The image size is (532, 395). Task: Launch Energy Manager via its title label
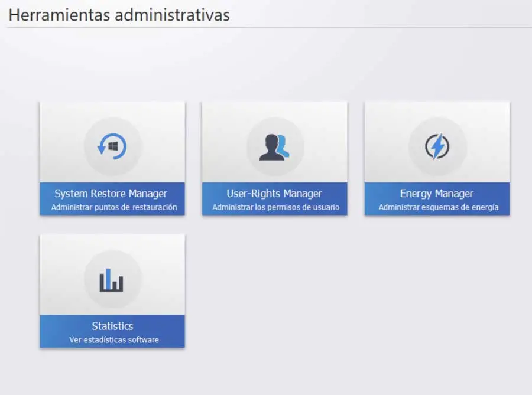436,194
